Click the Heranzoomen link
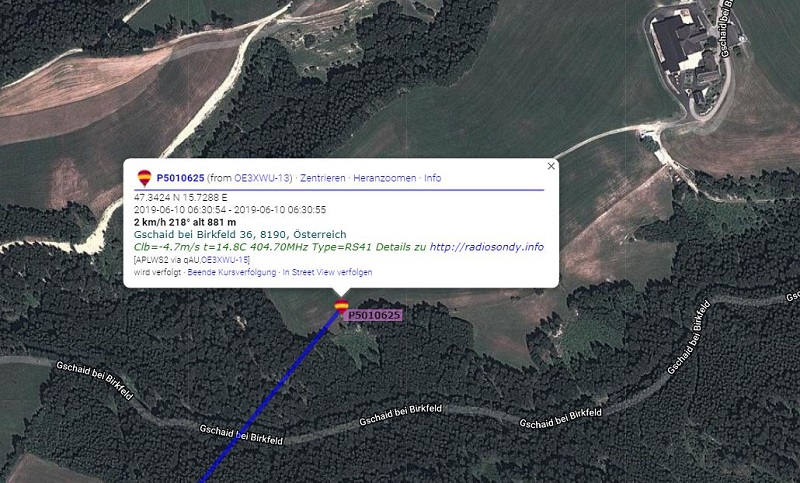800x483 pixels. tap(385, 178)
